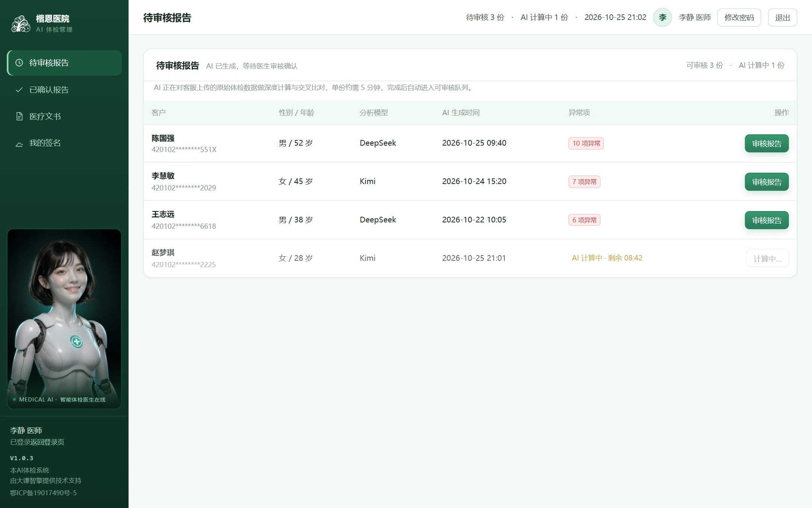Click the 男 / 38 岁 cell
Screen dimensions: 812x508
click(296, 220)
